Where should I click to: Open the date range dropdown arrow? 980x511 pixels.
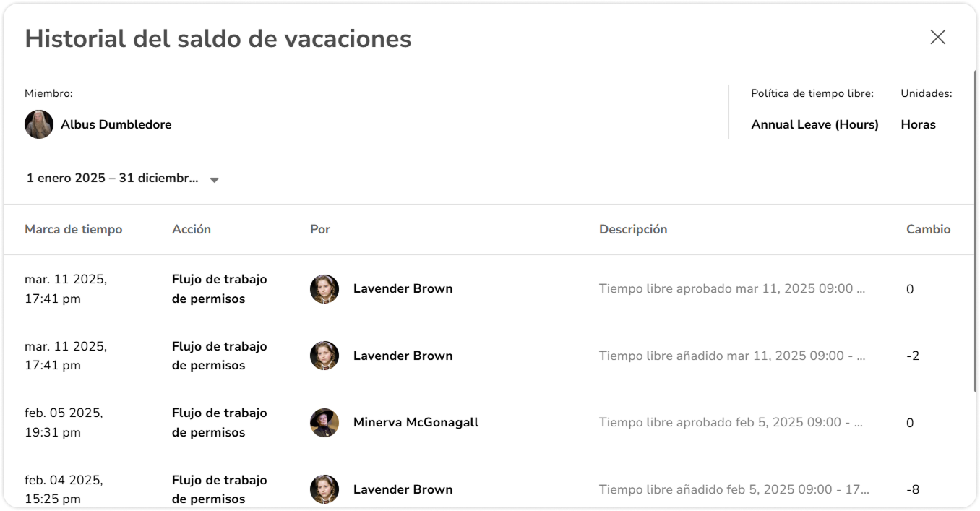[x=214, y=180]
